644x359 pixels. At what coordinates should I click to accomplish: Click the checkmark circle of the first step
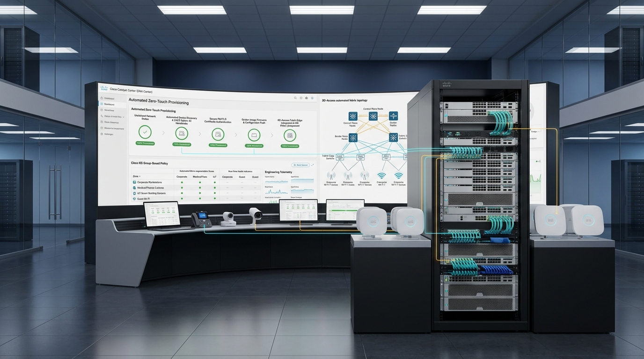145,132
